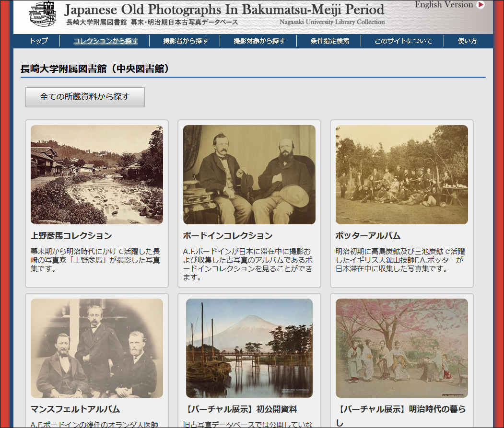This screenshot has width=504, height=428.
Task: Click 全ての所蔵資料から探す button
Action: 85,97
